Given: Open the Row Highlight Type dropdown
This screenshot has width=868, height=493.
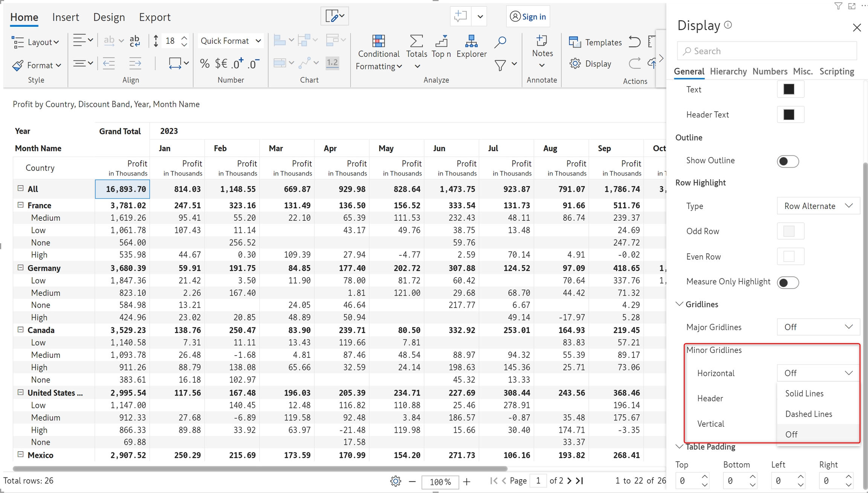Looking at the screenshot, I should pos(818,206).
